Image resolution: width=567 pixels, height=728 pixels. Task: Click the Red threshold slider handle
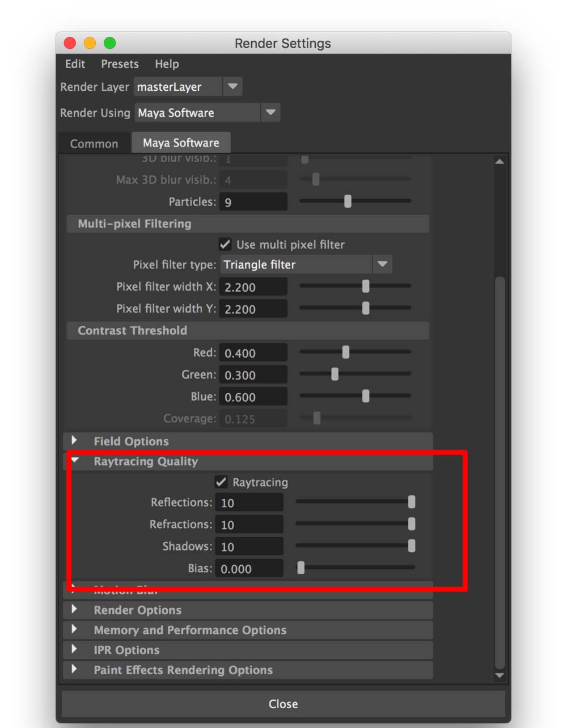(x=346, y=352)
